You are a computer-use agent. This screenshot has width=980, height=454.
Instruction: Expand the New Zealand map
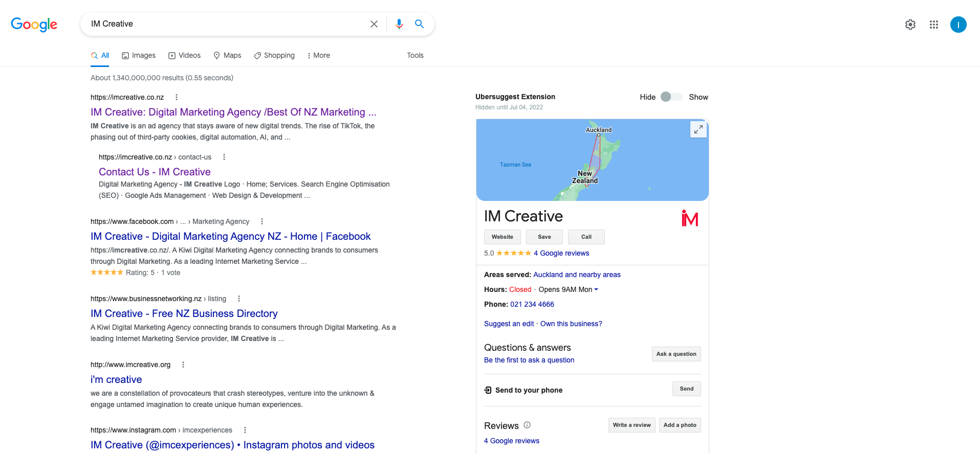[699, 129]
